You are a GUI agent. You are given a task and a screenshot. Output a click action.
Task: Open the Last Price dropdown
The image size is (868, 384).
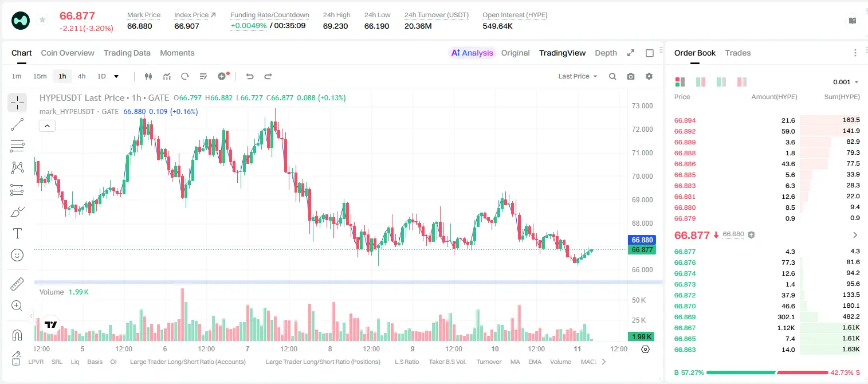point(578,76)
